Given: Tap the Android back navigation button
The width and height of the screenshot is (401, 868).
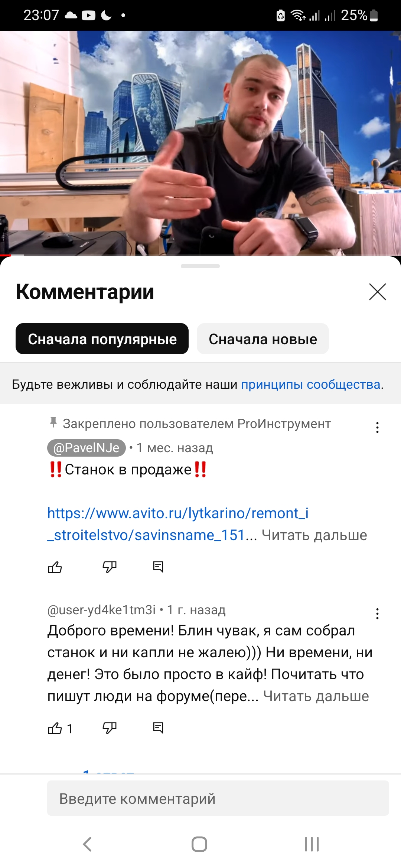Looking at the screenshot, I should point(87,844).
